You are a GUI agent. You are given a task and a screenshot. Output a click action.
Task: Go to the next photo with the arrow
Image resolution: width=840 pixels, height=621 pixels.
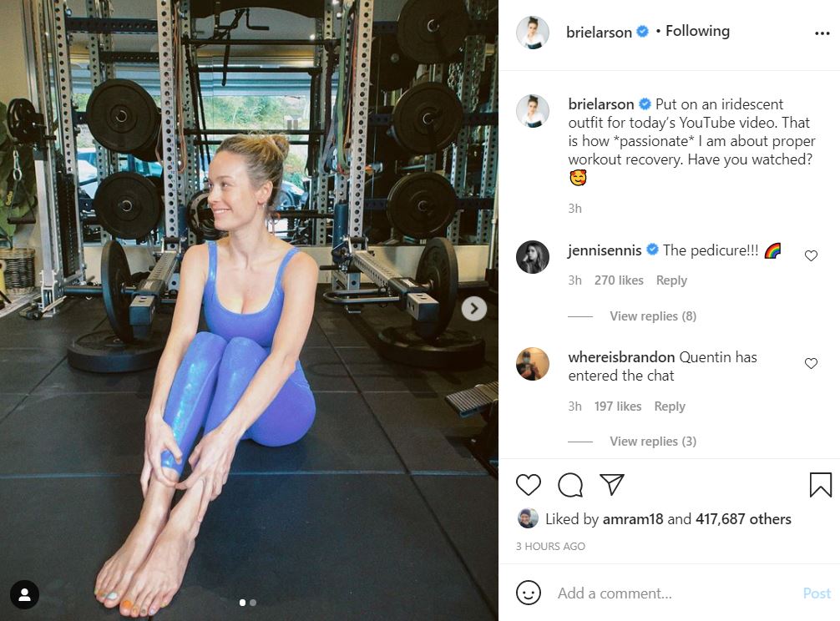(474, 308)
